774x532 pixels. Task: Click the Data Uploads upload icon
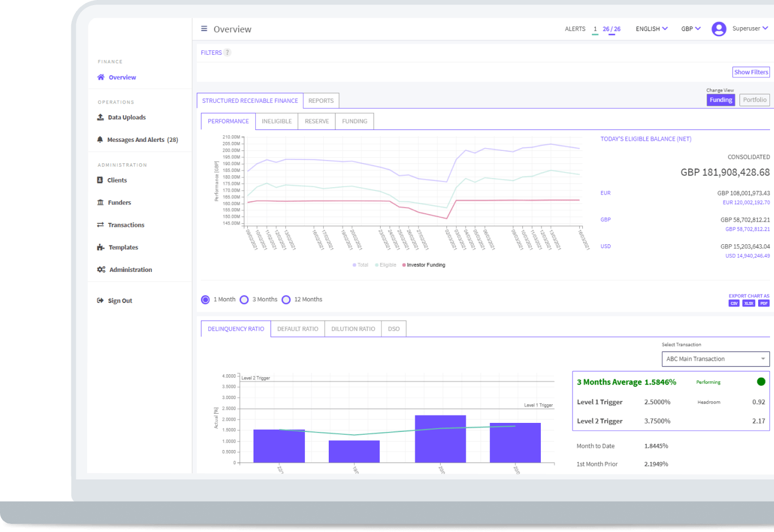[101, 118]
